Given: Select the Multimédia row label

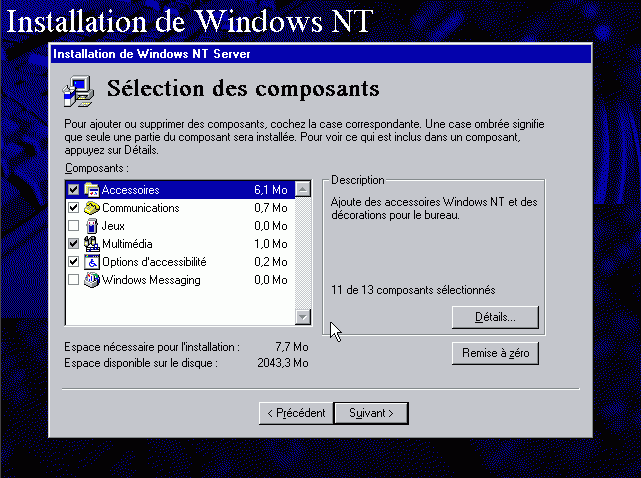Looking at the screenshot, I should tap(127, 244).
